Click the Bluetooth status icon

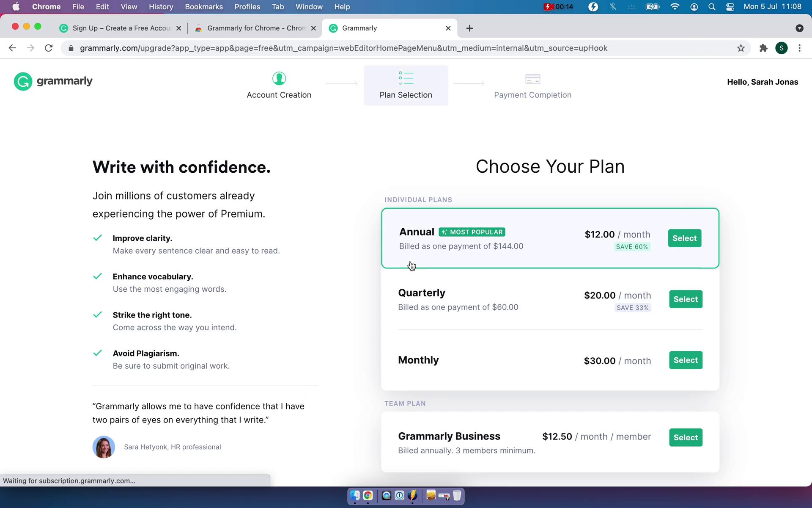(x=613, y=7)
